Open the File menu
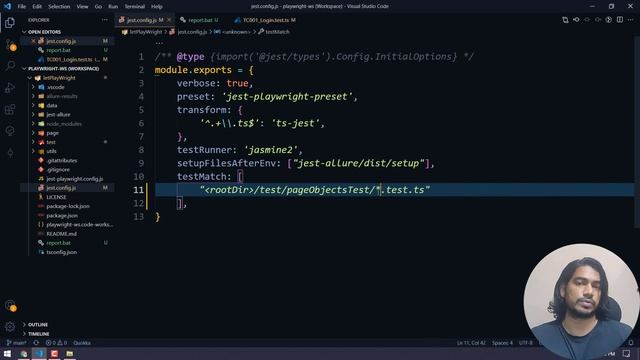 (x=22, y=7)
